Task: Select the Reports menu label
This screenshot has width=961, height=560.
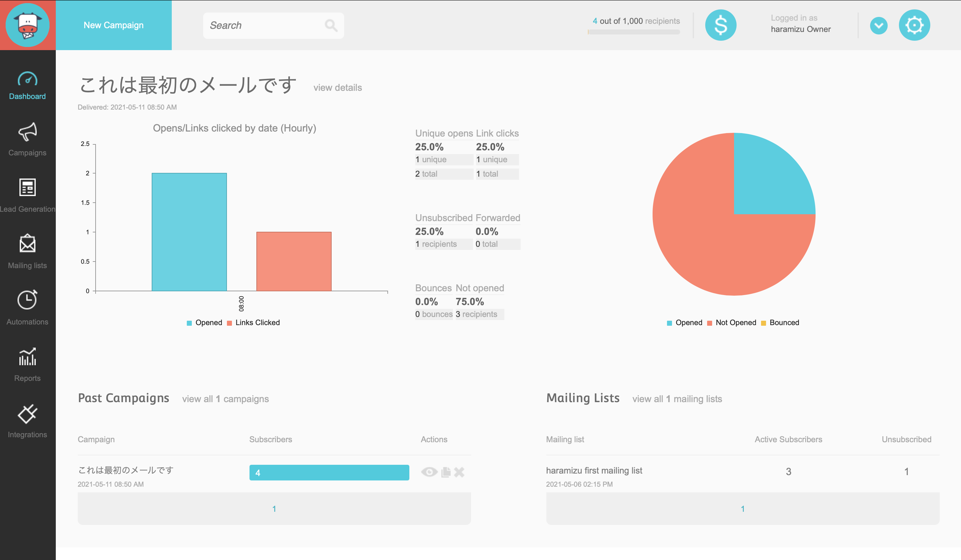Action: click(x=28, y=378)
